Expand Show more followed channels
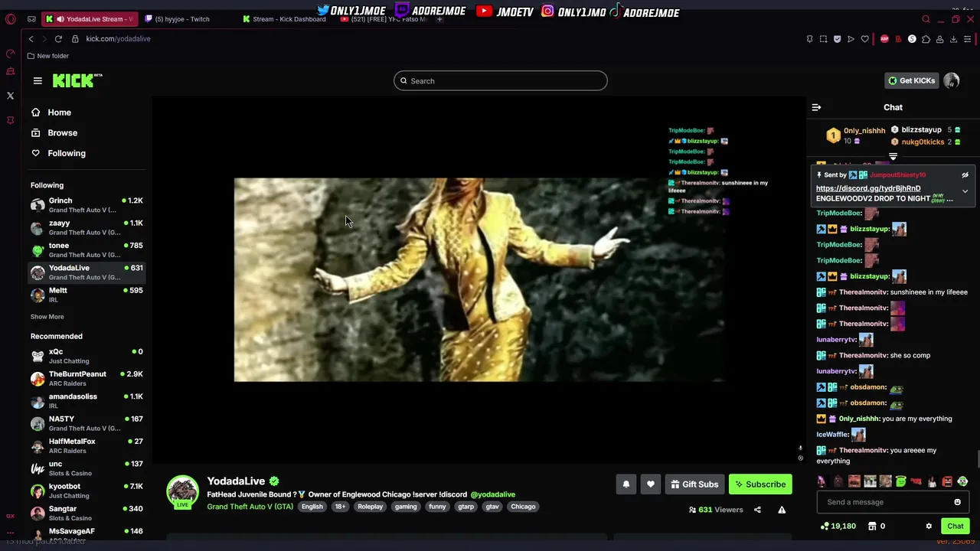This screenshot has height=551, width=980. tap(47, 317)
